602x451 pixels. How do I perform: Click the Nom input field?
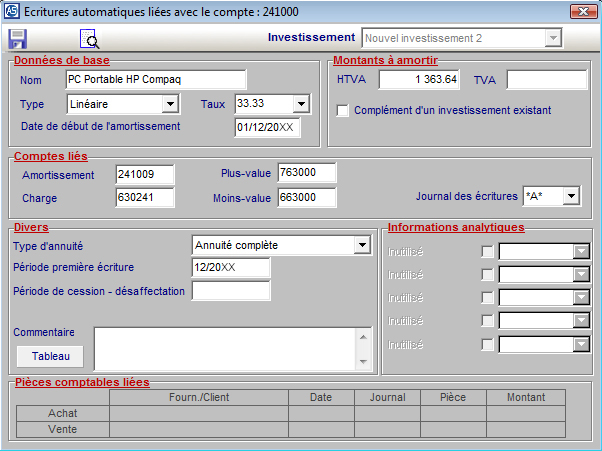pos(155,79)
